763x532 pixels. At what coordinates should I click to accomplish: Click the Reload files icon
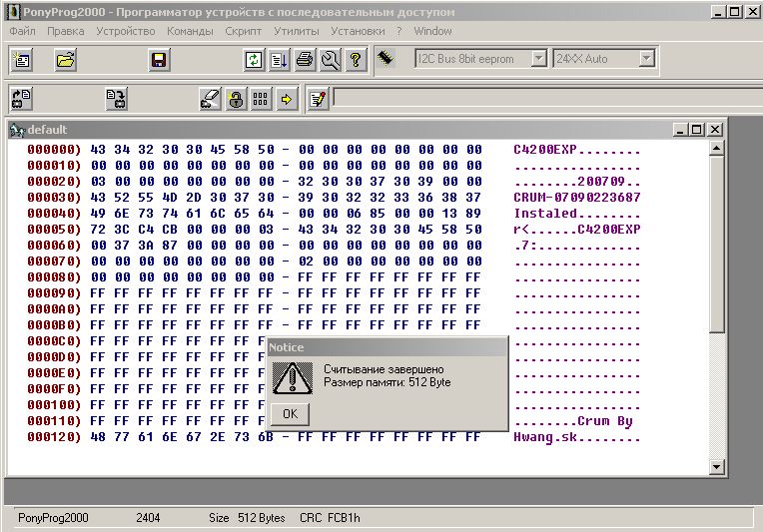pos(255,60)
